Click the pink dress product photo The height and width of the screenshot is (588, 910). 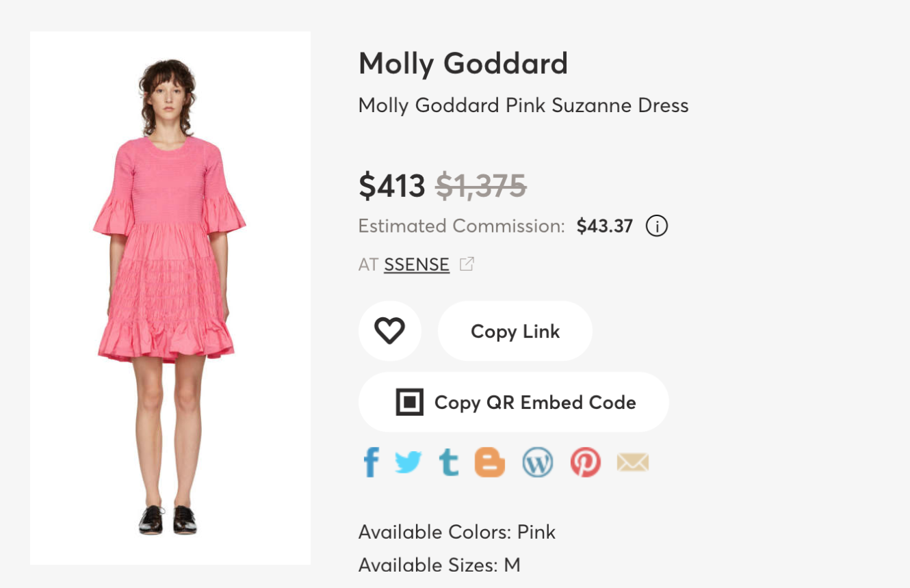tap(170, 298)
